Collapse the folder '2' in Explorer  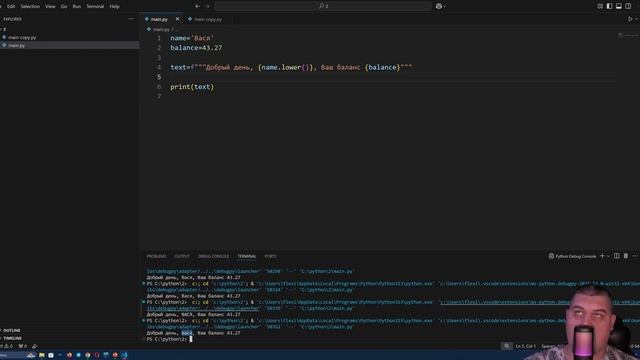(3, 29)
